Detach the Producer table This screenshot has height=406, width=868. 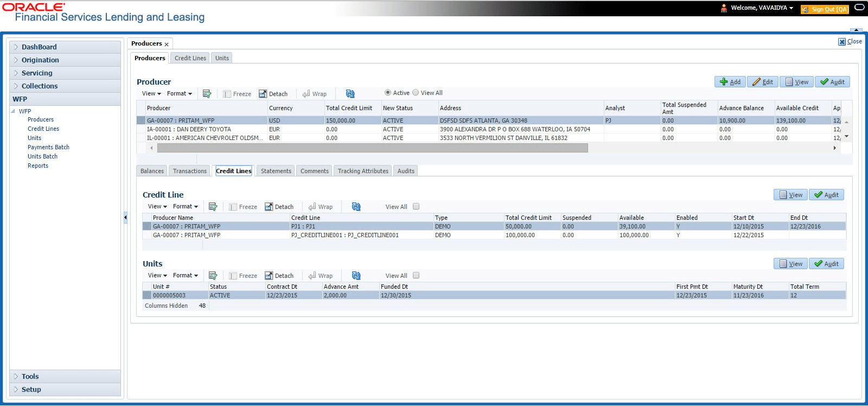(x=273, y=94)
